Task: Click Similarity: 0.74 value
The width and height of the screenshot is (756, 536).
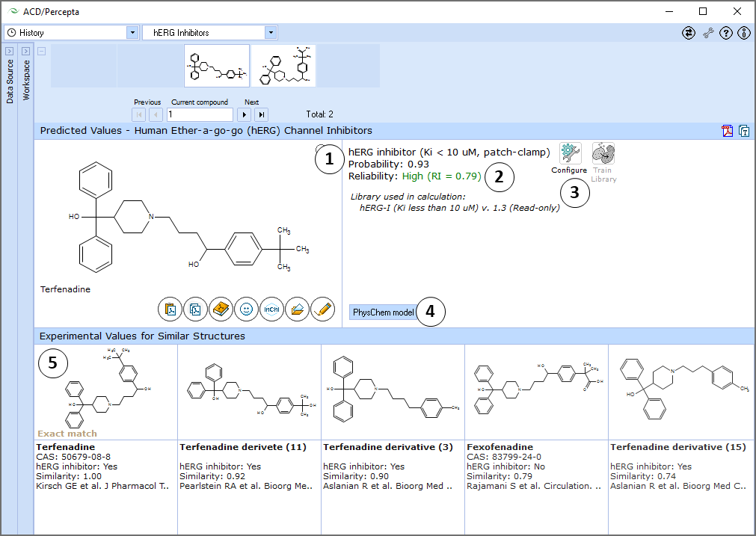Action: coord(643,476)
